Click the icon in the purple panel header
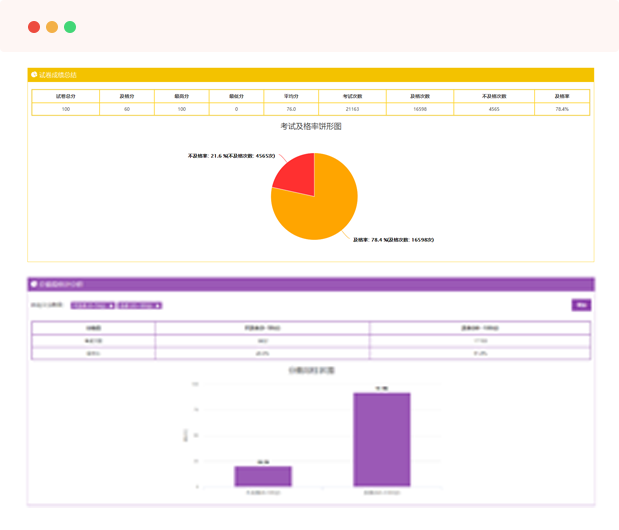619x530 pixels. coord(33,285)
